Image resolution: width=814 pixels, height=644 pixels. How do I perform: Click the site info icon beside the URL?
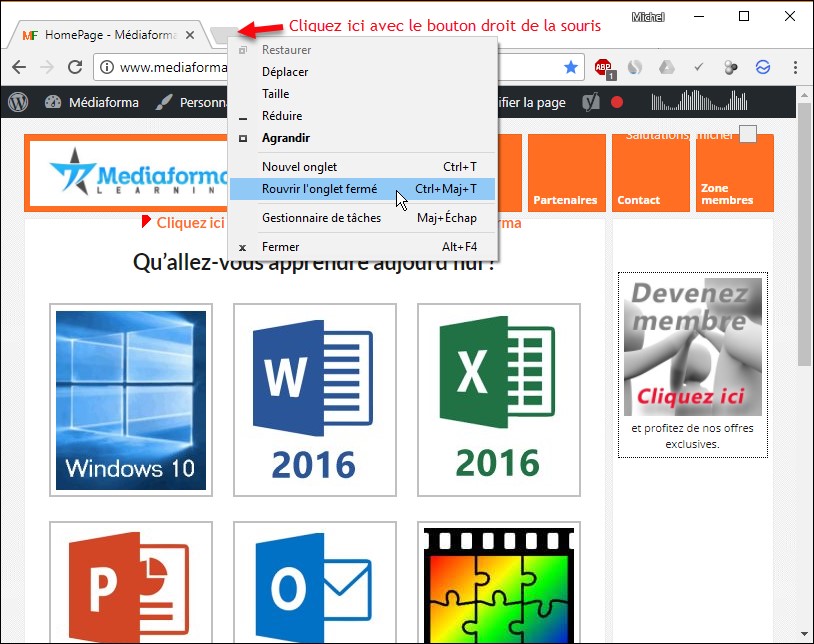pyautogui.click(x=108, y=68)
